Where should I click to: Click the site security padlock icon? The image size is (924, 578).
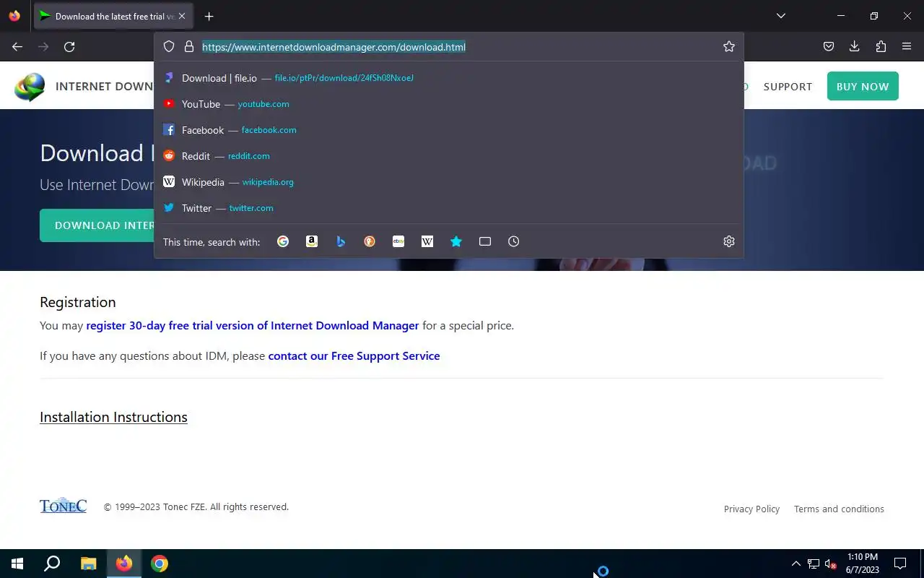click(x=189, y=47)
